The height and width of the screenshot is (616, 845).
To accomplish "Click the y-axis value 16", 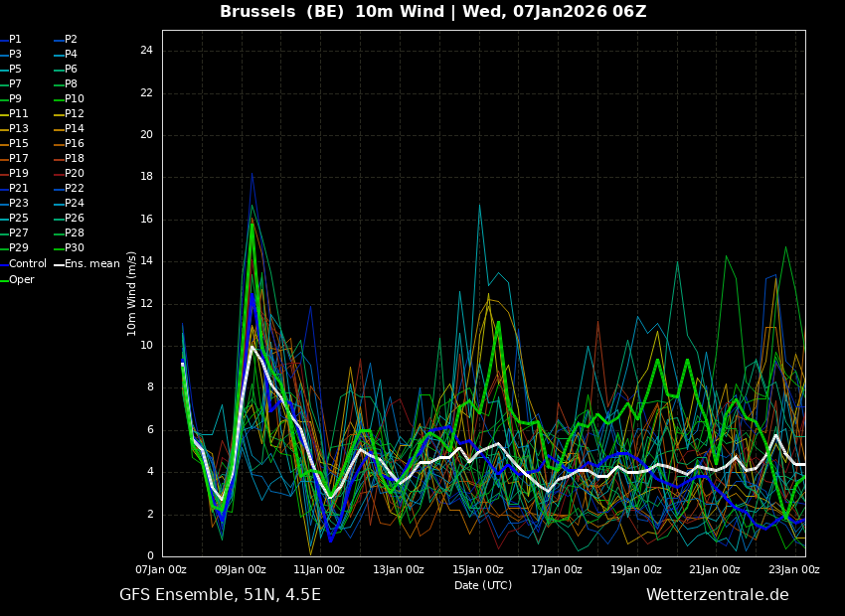I will pyautogui.click(x=146, y=220).
